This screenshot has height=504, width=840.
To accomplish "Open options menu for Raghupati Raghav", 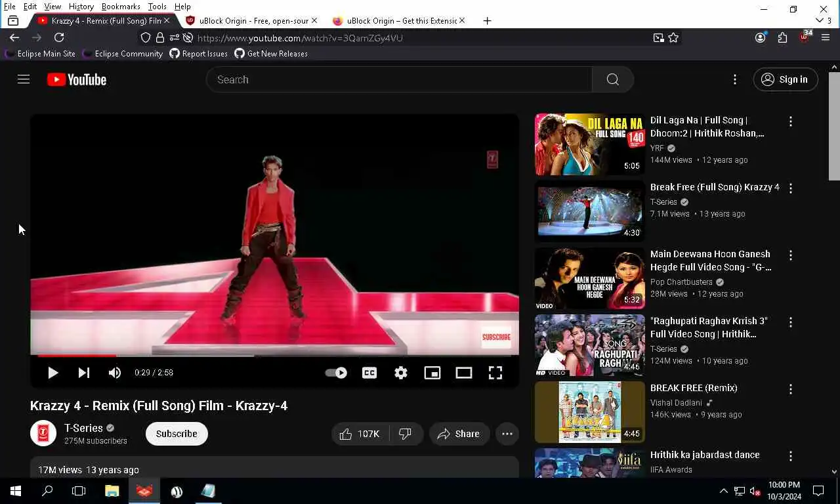I will [x=791, y=322].
